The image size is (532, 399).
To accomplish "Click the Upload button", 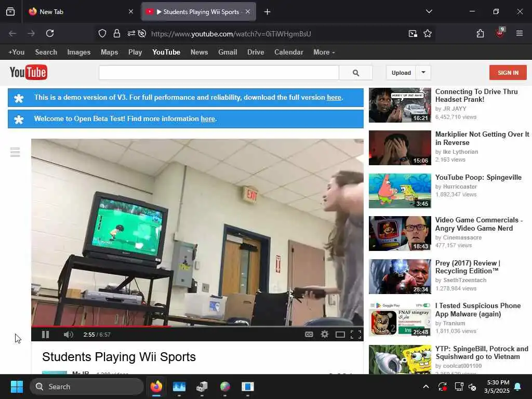I will [x=401, y=73].
